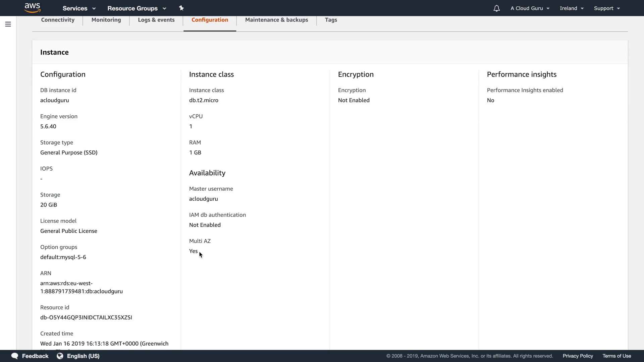Open the Logs & events tab
Image resolution: width=644 pixels, height=362 pixels.
click(156, 20)
